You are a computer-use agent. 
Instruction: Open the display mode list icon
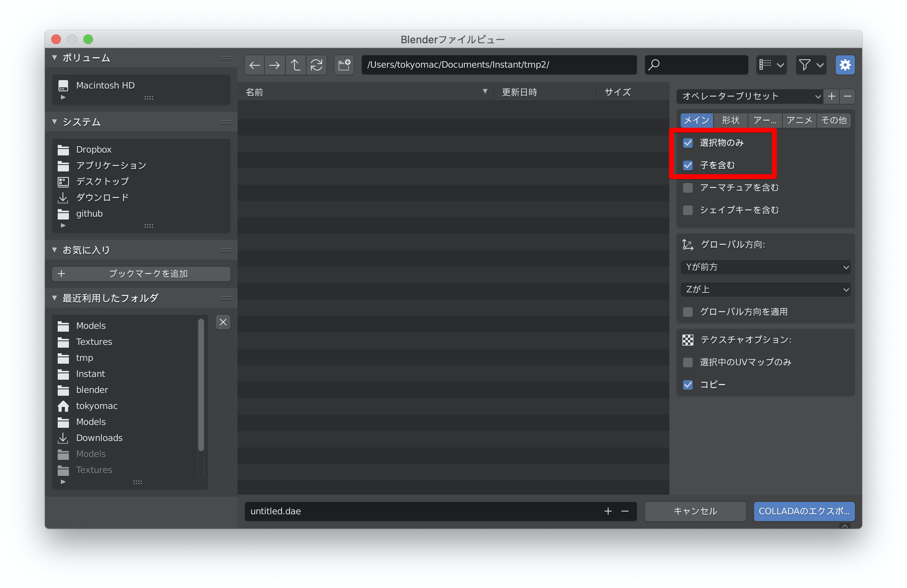pos(771,65)
